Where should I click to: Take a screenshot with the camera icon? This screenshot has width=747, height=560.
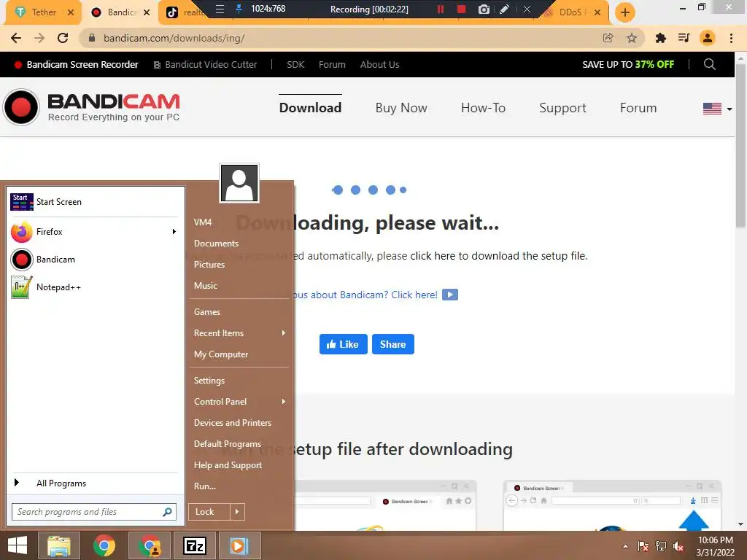484,9
